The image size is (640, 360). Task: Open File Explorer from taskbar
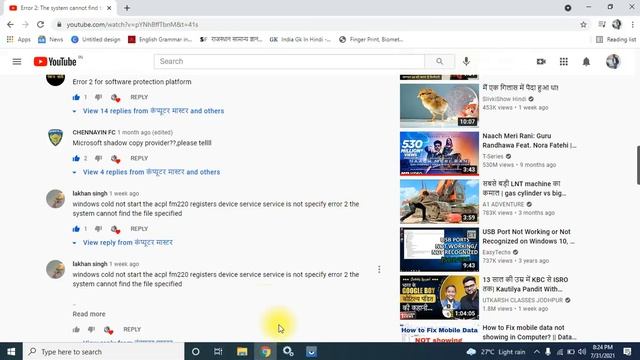click(x=242, y=351)
